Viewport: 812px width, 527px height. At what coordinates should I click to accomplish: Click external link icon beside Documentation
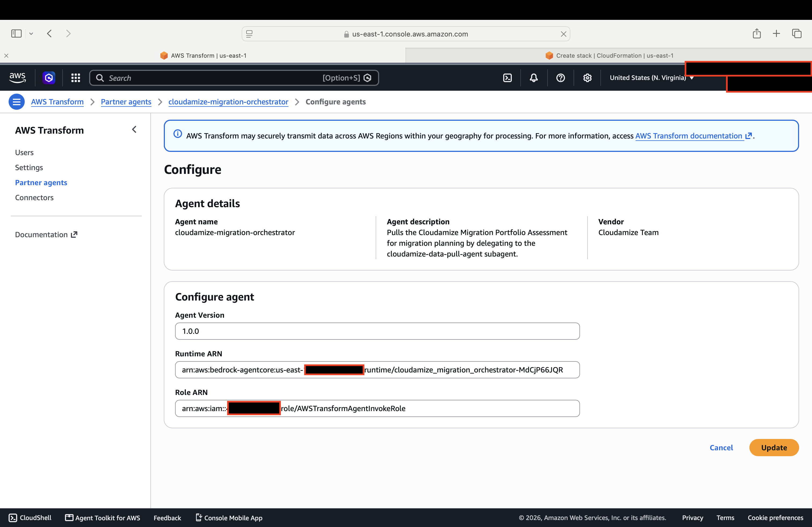pyautogui.click(x=74, y=235)
